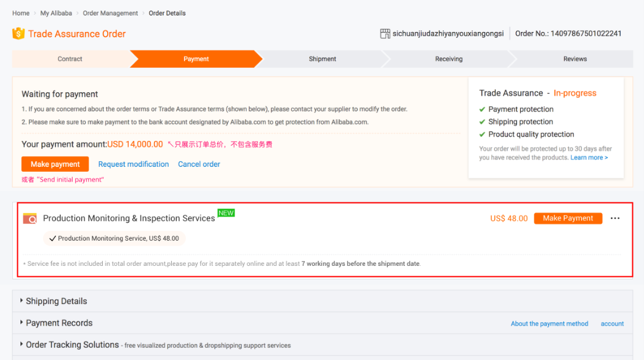The image size is (644, 360).
Task: Click the Trade Assurance Order heading
Action: (x=77, y=34)
